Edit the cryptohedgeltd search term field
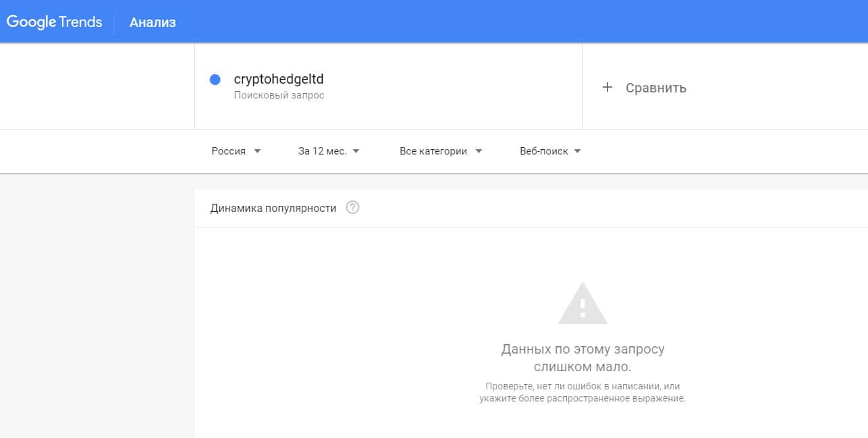The width and height of the screenshot is (868, 438). (x=279, y=80)
